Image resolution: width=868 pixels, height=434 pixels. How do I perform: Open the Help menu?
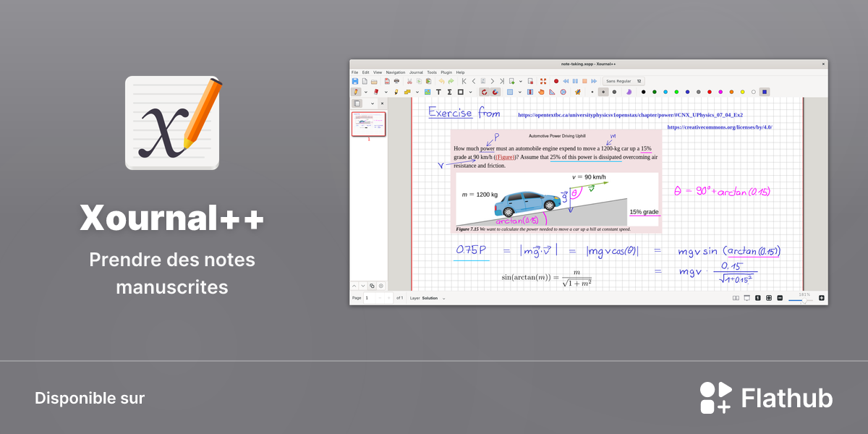click(460, 72)
